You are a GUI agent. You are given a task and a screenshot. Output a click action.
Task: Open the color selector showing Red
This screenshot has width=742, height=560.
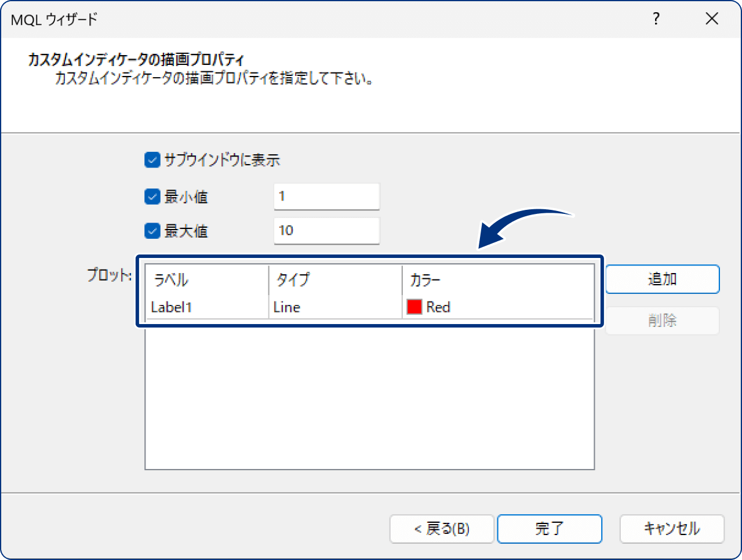441,307
